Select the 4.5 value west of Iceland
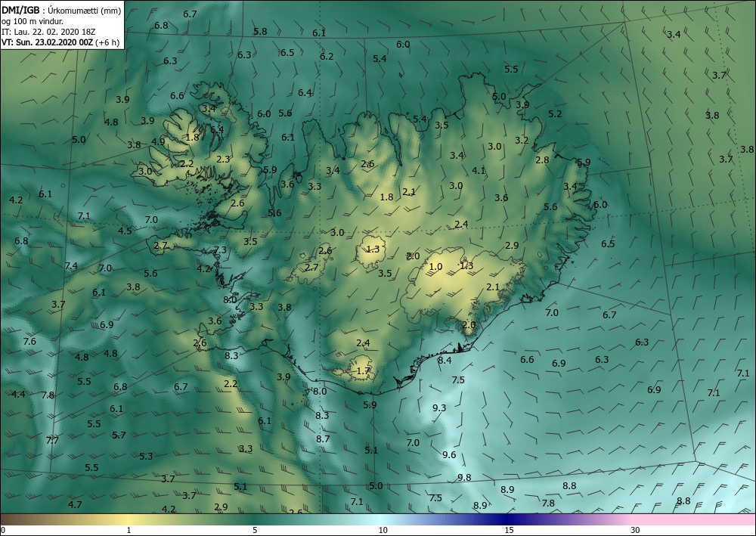756x536 pixels. (125, 231)
